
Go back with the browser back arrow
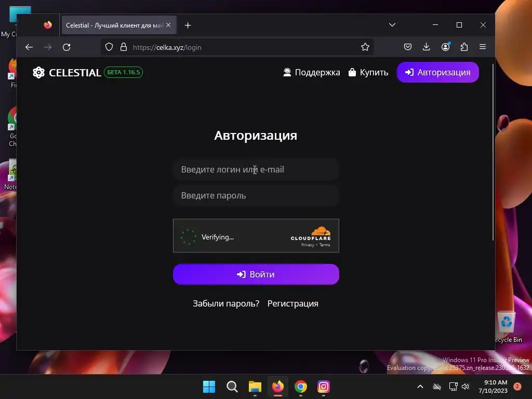point(29,47)
